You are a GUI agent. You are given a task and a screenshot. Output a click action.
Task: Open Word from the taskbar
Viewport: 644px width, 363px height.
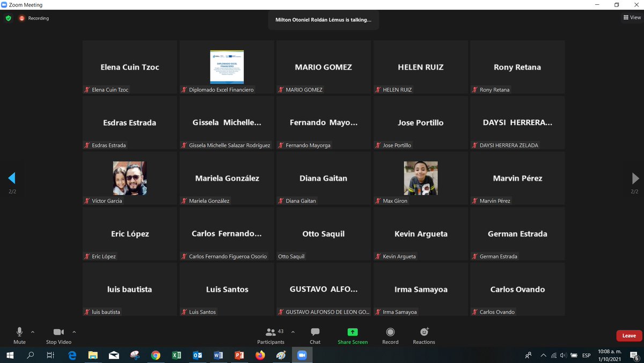coord(218,355)
